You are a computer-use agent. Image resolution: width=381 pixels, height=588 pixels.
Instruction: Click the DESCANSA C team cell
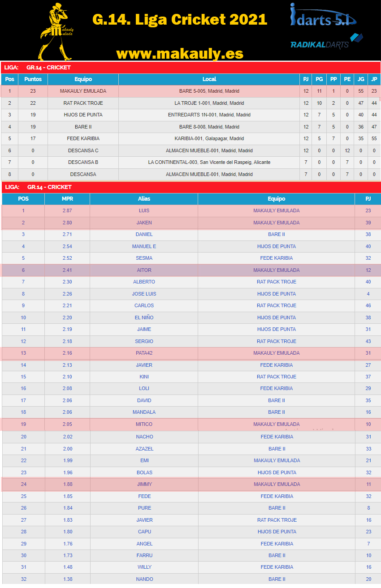point(83,150)
